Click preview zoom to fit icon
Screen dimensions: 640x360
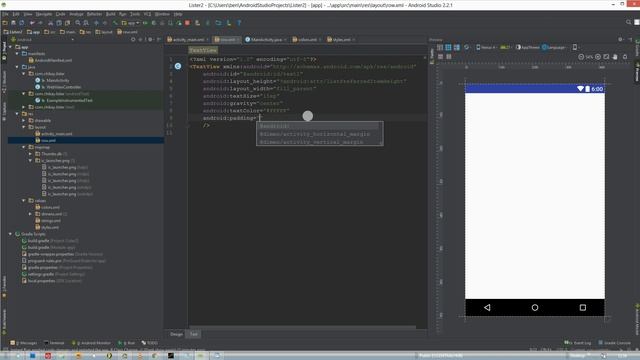click(607, 57)
